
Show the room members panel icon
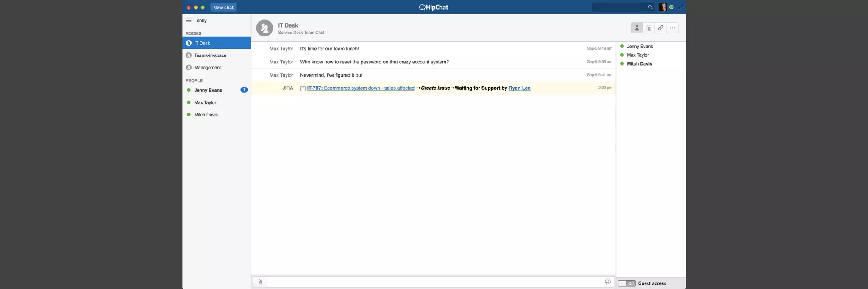(x=637, y=28)
